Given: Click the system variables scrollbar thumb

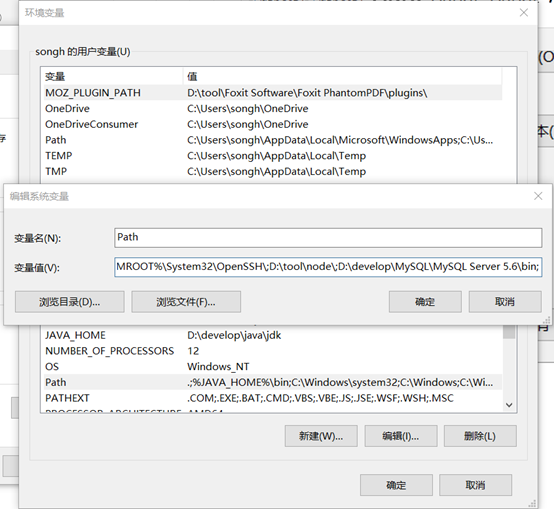Looking at the screenshot, I should click(x=509, y=333).
